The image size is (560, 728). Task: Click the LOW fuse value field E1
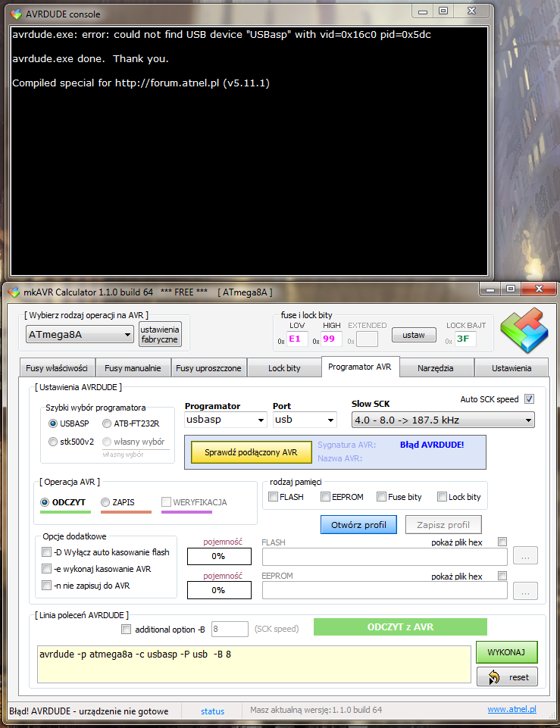pos(297,339)
